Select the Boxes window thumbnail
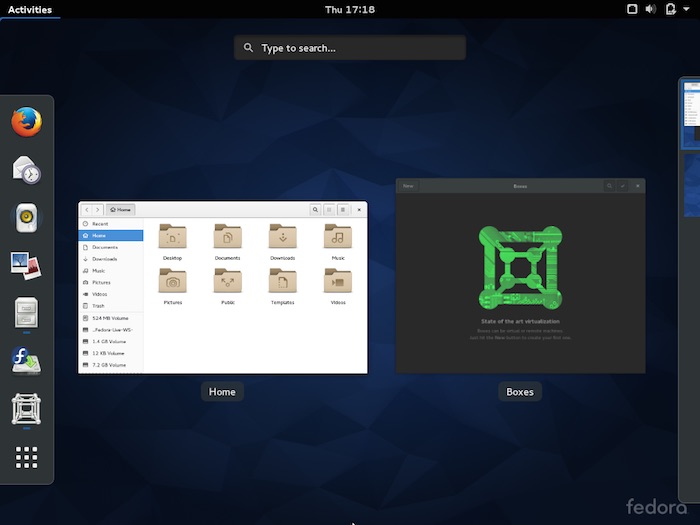The image size is (700, 525). coord(520,276)
